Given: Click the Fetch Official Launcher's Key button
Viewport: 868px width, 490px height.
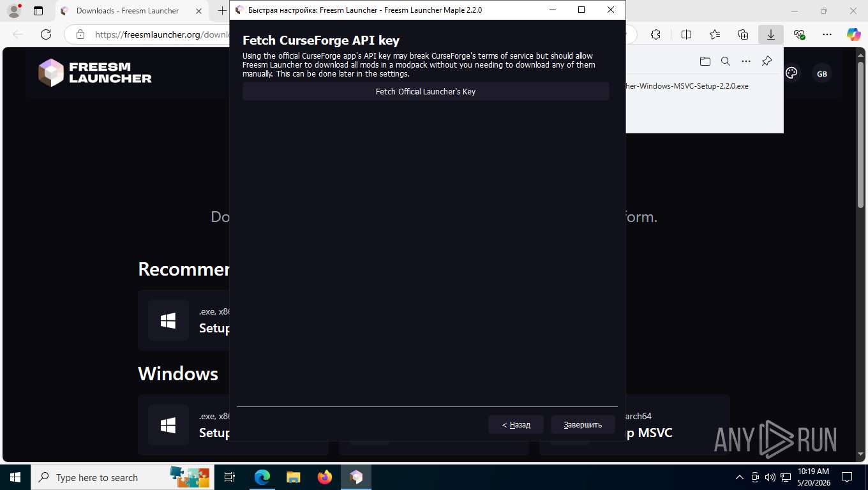Looking at the screenshot, I should pos(426,91).
